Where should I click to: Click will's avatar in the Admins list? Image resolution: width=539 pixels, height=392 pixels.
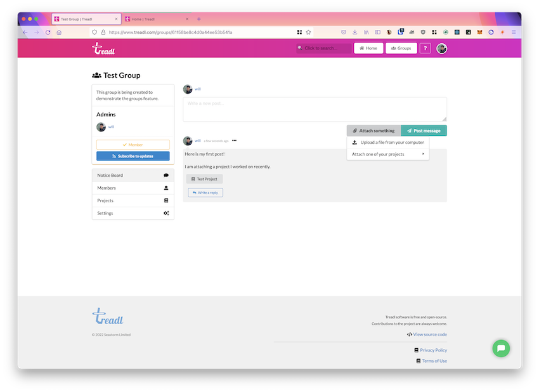tap(101, 127)
